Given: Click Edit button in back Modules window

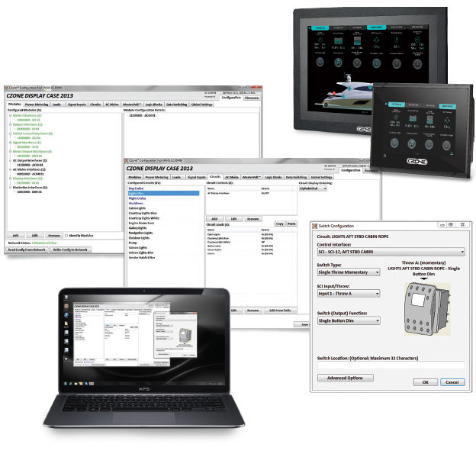Looking at the screenshot, I should [x=34, y=236].
